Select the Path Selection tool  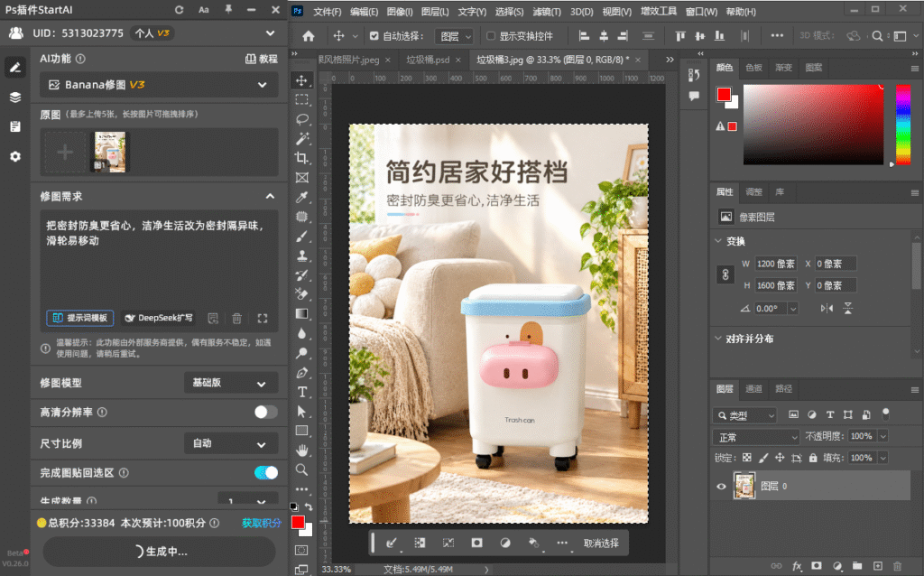click(x=301, y=412)
